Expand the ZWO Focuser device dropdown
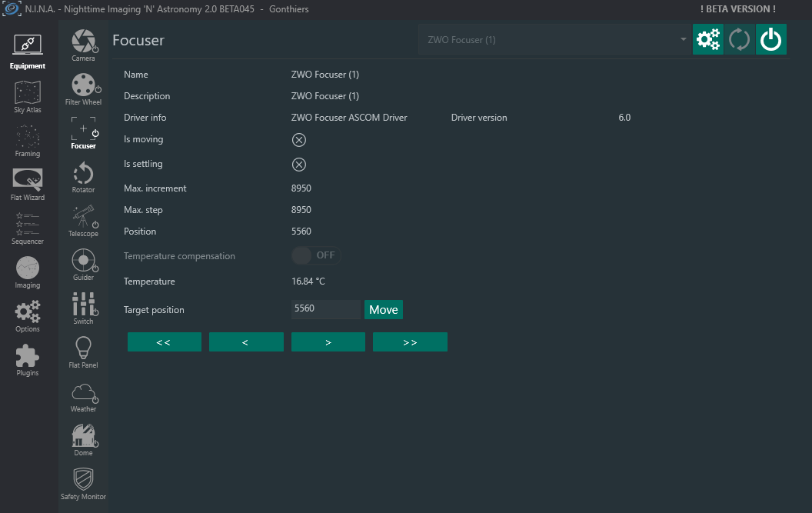812x513 pixels. click(x=555, y=39)
